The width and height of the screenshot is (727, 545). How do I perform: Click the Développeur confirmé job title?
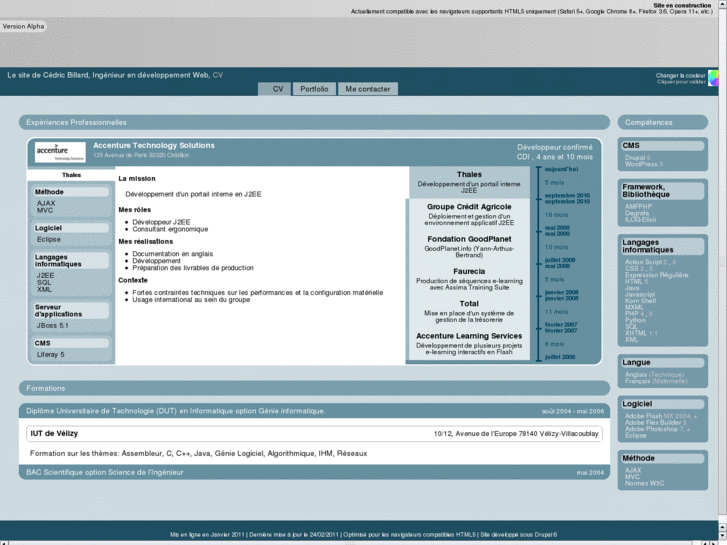(555, 147)
